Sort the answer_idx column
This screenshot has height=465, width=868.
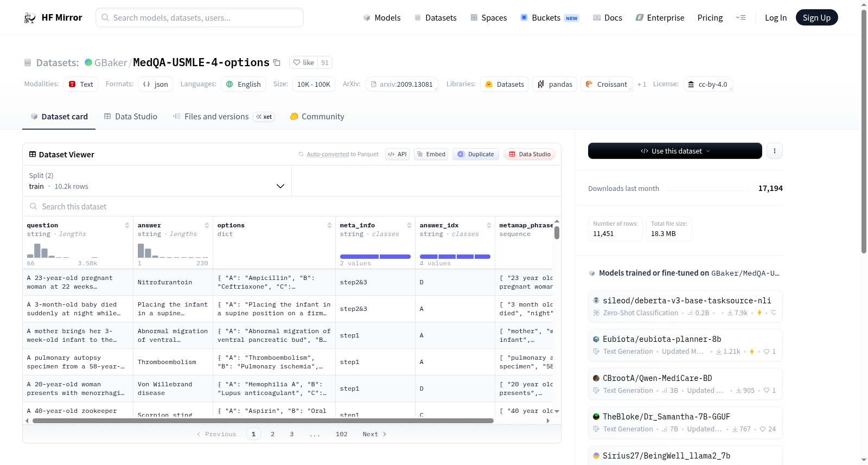[489, 225]
